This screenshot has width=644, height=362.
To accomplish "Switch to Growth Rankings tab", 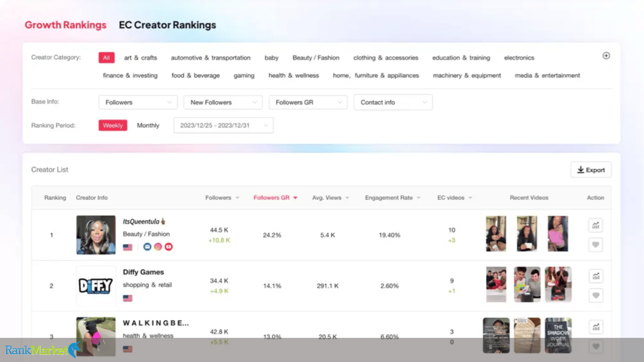I will pos(66,25).
